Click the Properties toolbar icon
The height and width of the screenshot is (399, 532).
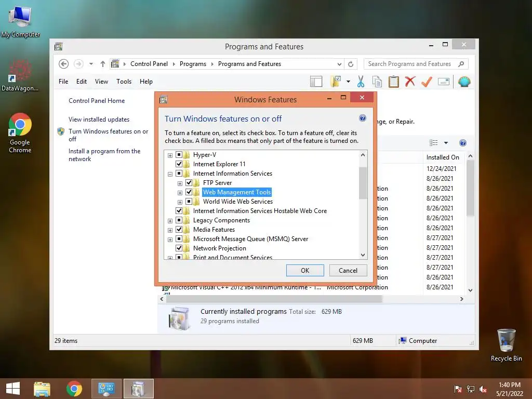[x=444, y=82]
